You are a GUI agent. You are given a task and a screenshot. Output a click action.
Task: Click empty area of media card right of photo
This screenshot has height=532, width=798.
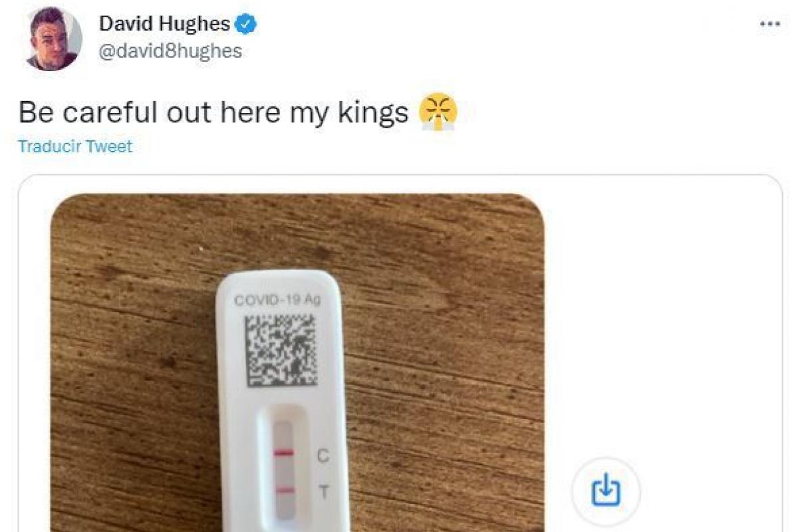click(x=665, y=319)
